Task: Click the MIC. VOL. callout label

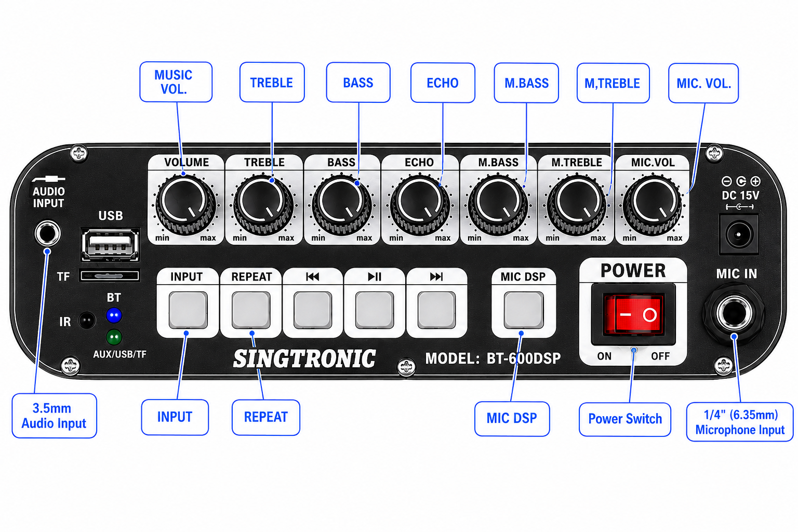Action: [x=703, y=83]
